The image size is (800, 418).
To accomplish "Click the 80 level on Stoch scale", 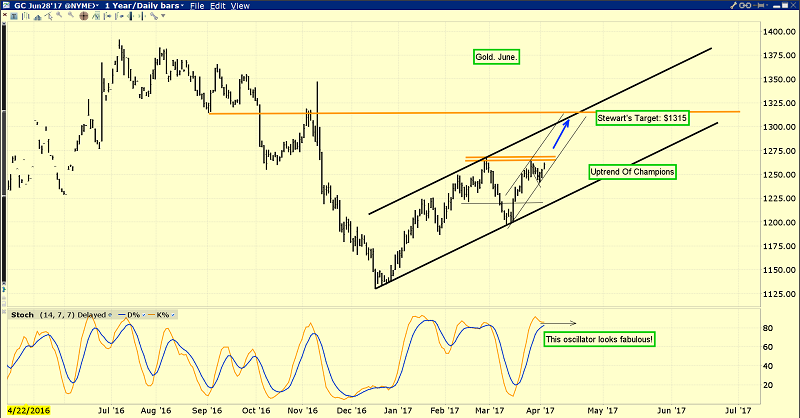I will 767,328.
